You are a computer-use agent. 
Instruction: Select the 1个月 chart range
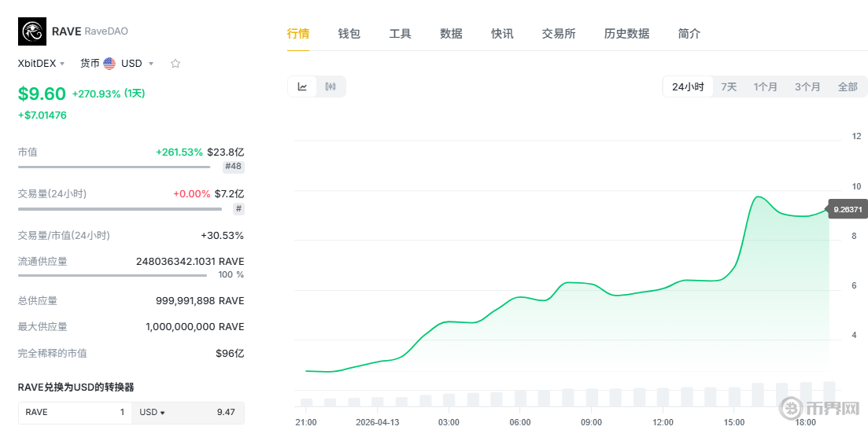coord(766,86)
